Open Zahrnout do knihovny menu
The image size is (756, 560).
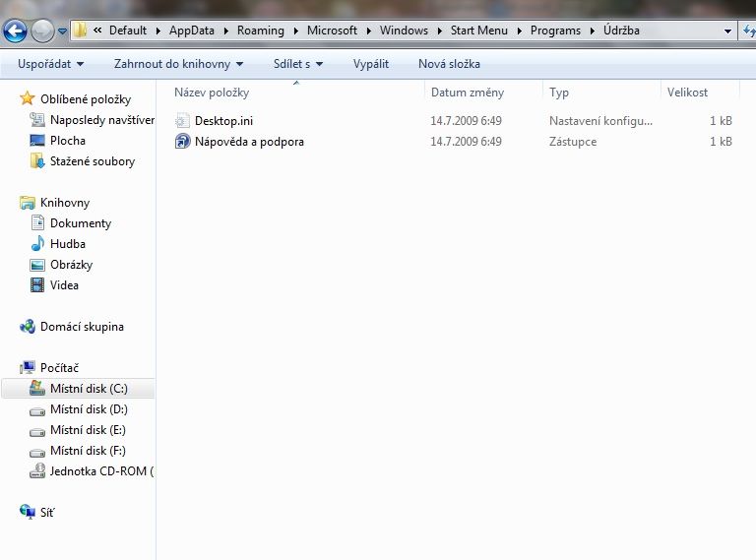pyautogui.click(x=178, y=64)
